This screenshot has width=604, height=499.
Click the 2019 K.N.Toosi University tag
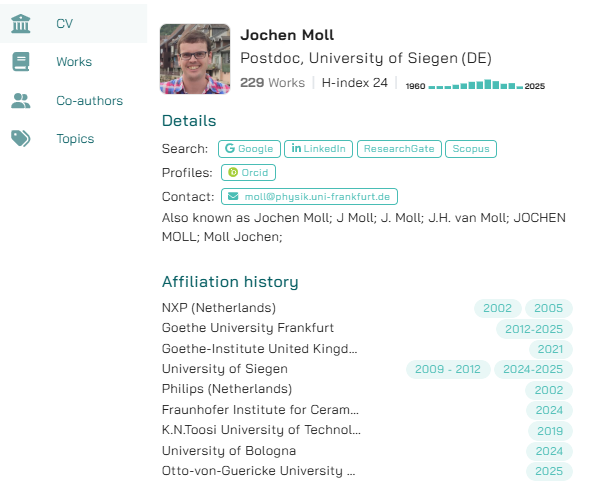coord(550,430)
